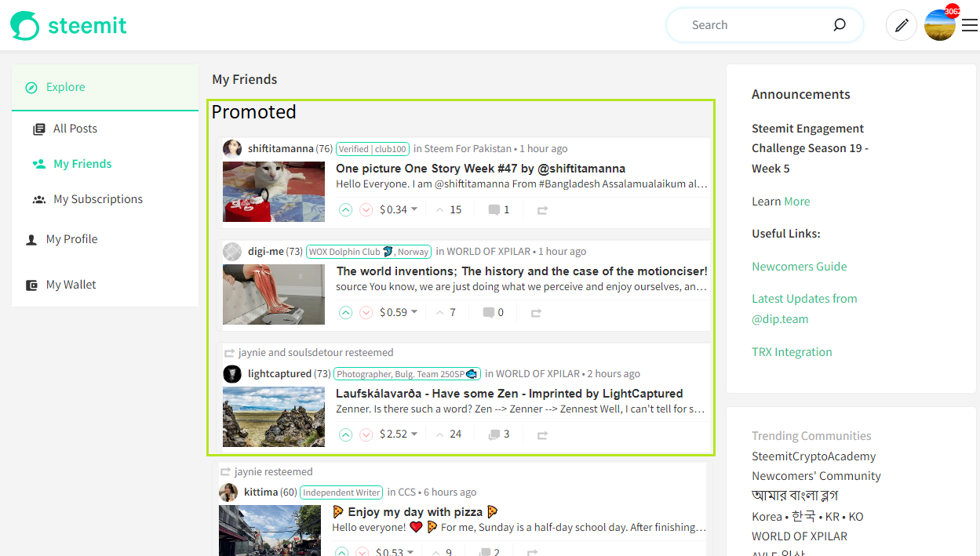The image size is (980, 556).
Task: Open All Posts in the sidebar
Action: coord(75,129)
